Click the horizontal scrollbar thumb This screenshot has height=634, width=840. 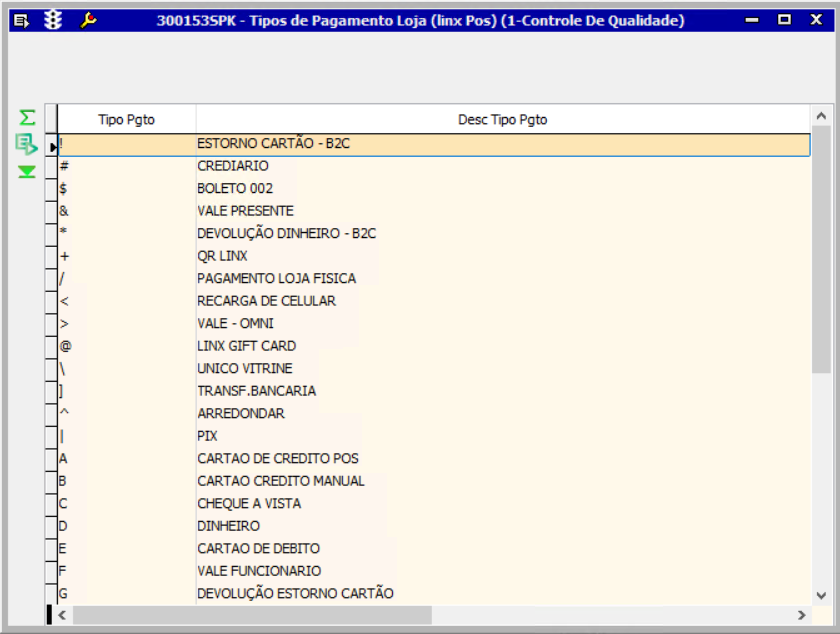tap(252, 615)
